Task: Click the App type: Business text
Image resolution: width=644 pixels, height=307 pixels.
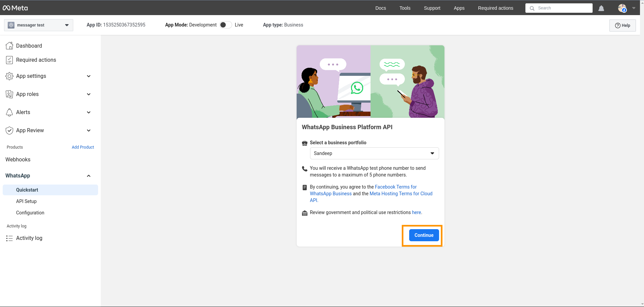Action: tap(283, 25)
